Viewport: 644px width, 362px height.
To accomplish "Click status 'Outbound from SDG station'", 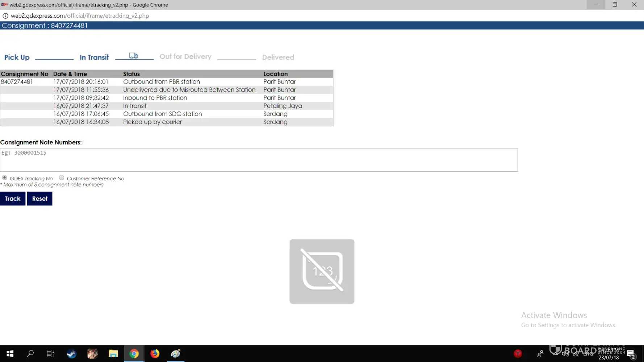I will click(x=163, y=114).
